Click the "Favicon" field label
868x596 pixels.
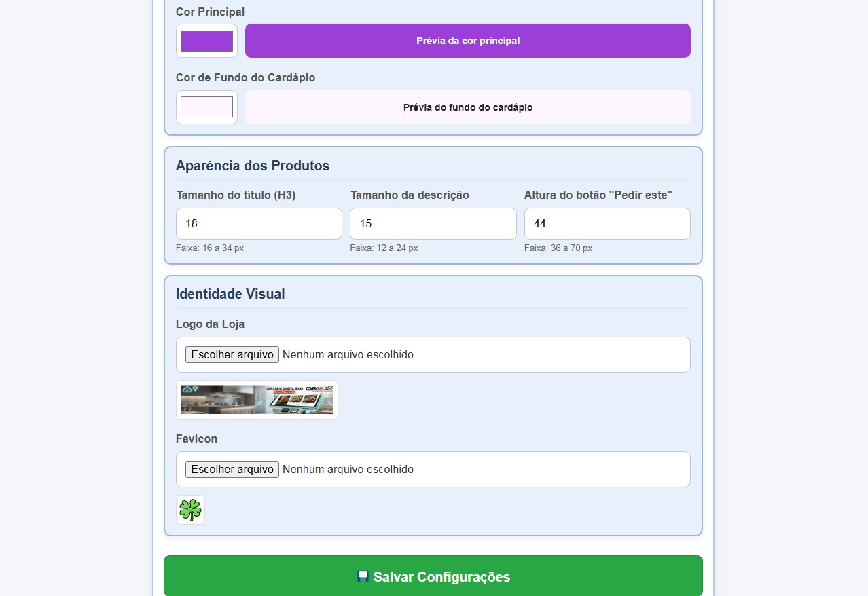click(196, 439)
